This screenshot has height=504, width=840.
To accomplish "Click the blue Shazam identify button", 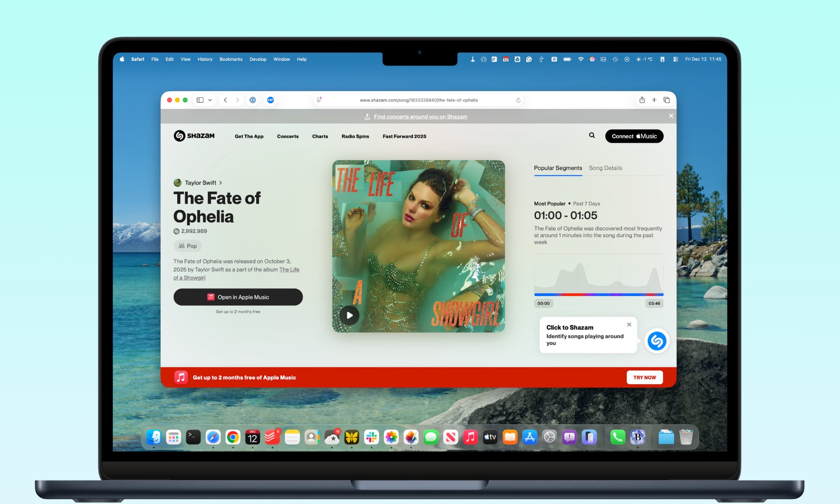I will pos(657,341).
